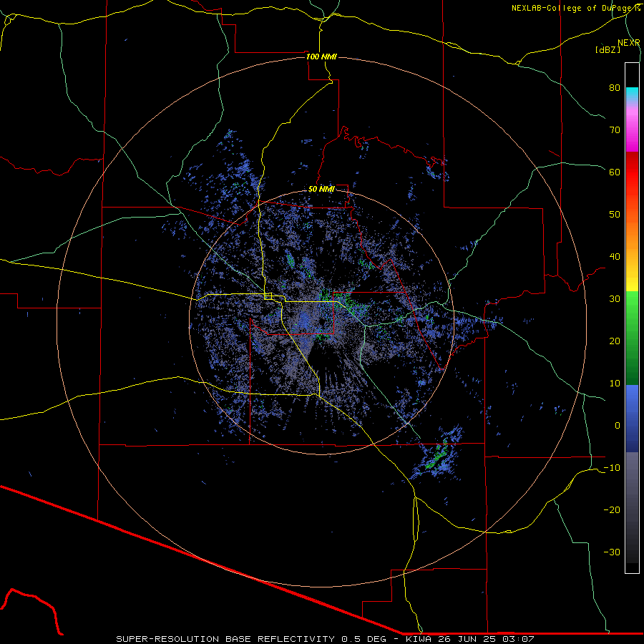Click the -20 dBZ scale value
The image size is (644, 644).
point(612,509)
